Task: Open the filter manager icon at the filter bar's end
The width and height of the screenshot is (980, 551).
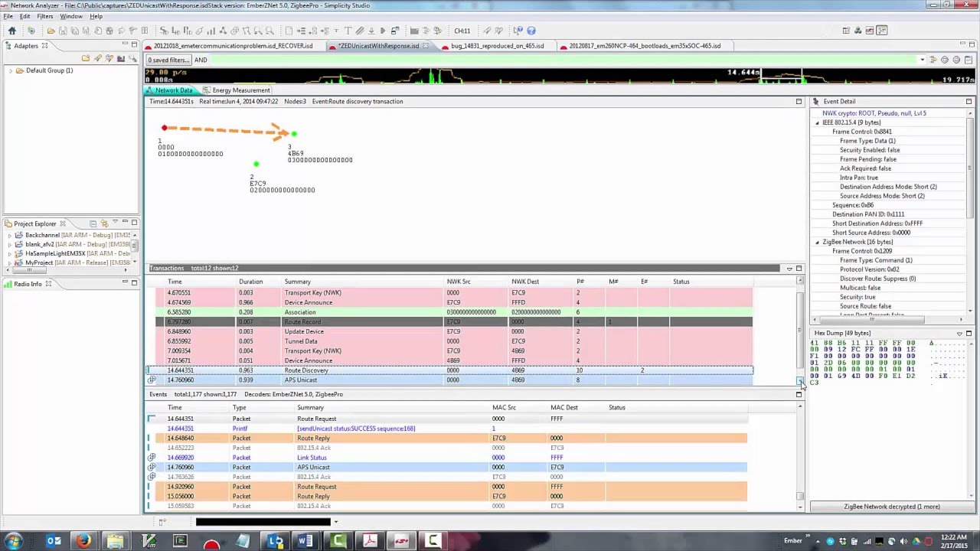Action: [968, 60]
